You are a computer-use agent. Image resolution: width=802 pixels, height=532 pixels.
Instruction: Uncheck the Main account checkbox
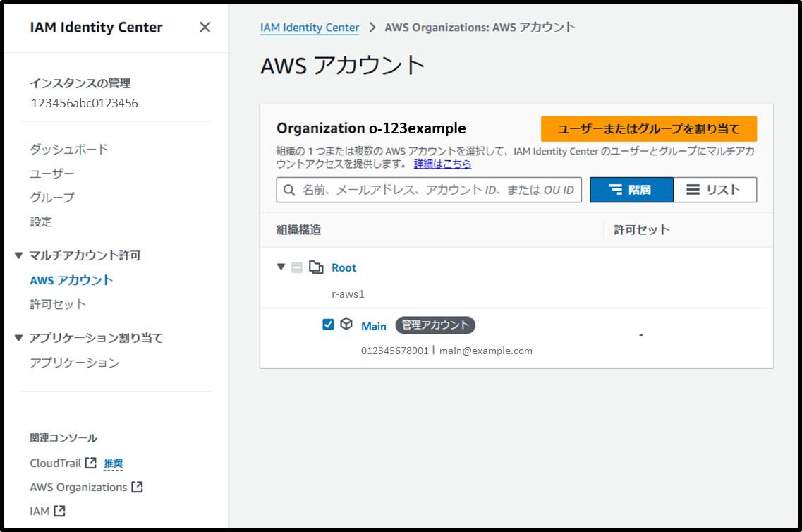coord(329,325)
